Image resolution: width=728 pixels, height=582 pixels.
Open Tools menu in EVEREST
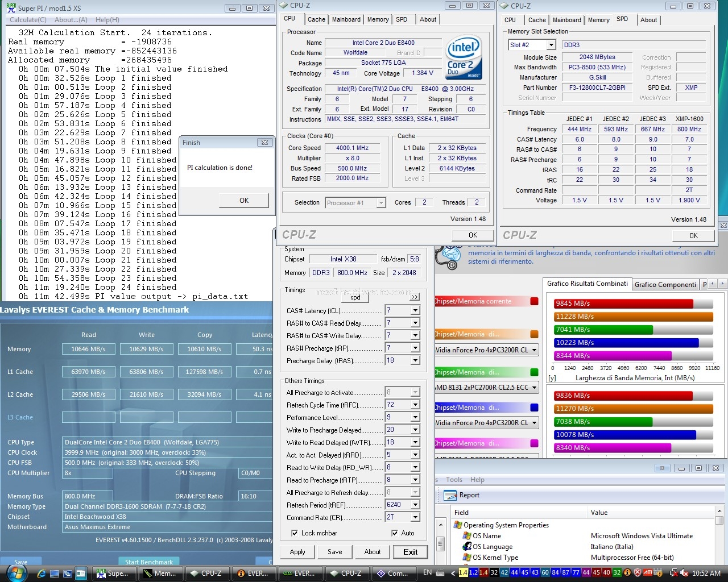click(454, 480)
